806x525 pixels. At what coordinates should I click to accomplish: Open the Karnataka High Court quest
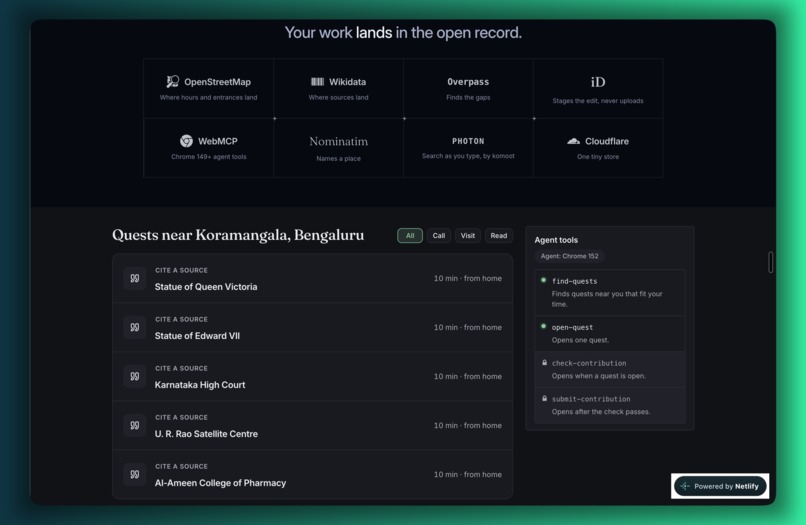[x=313, y=376]
